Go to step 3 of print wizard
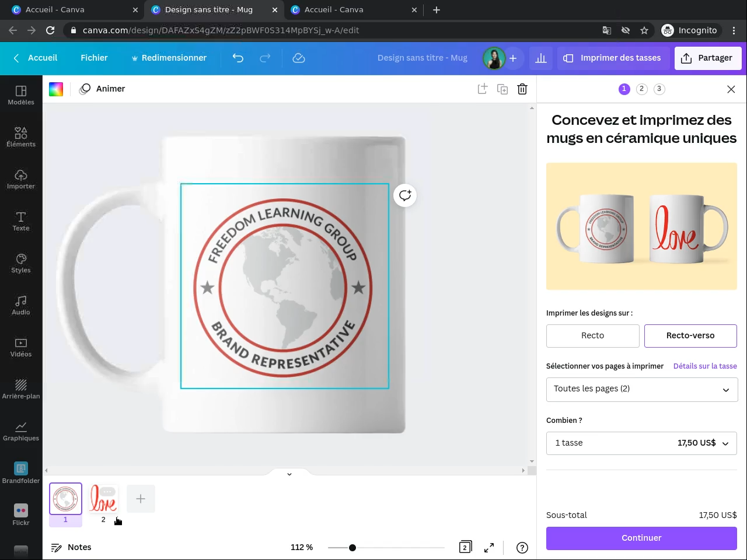The width and height of the screenshot is (747, 560). [x=659, y=89]
